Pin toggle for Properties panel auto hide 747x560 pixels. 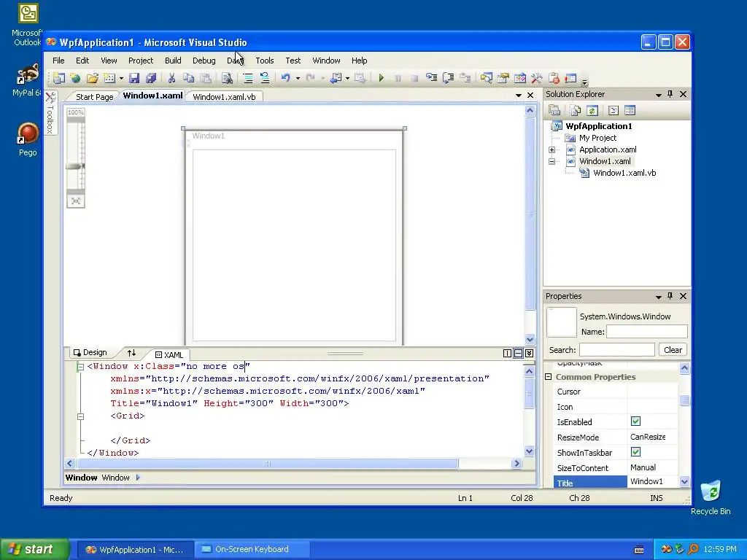click(x=670, y=296)
